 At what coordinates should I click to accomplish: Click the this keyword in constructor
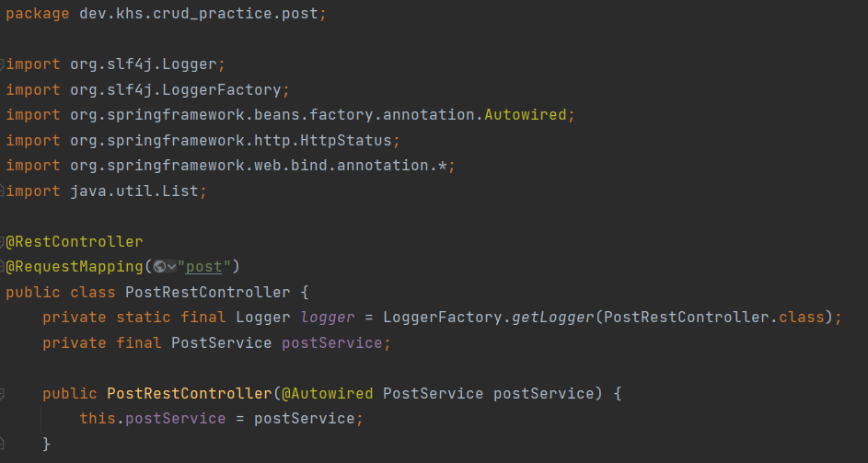tap(98, 418)
